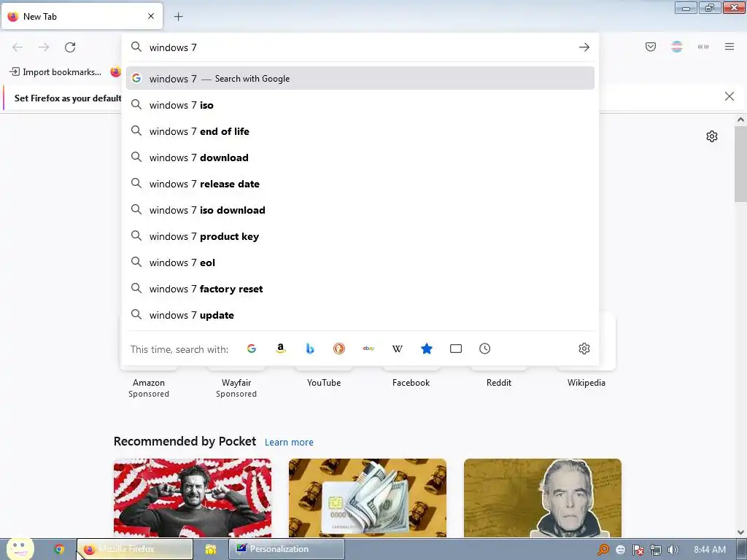Open Pocket story with credit card and cash
The height and width of the screenshot is (560, 747).
(368, 498)
